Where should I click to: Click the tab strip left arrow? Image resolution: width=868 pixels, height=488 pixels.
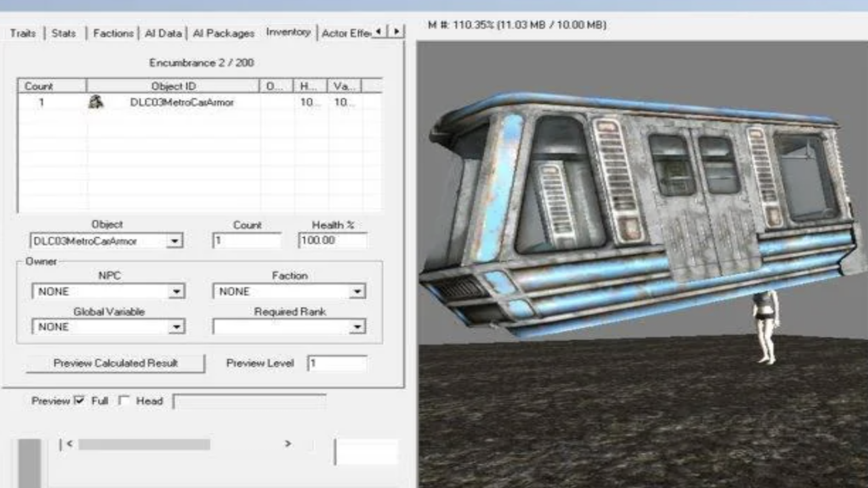click(379, 32)
